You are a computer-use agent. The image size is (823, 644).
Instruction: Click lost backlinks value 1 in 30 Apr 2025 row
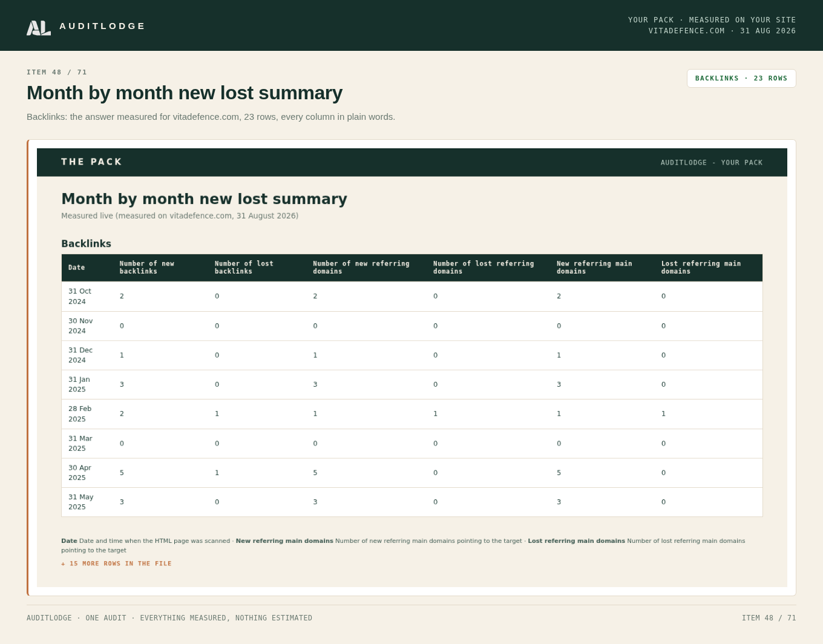click(217, 473)
